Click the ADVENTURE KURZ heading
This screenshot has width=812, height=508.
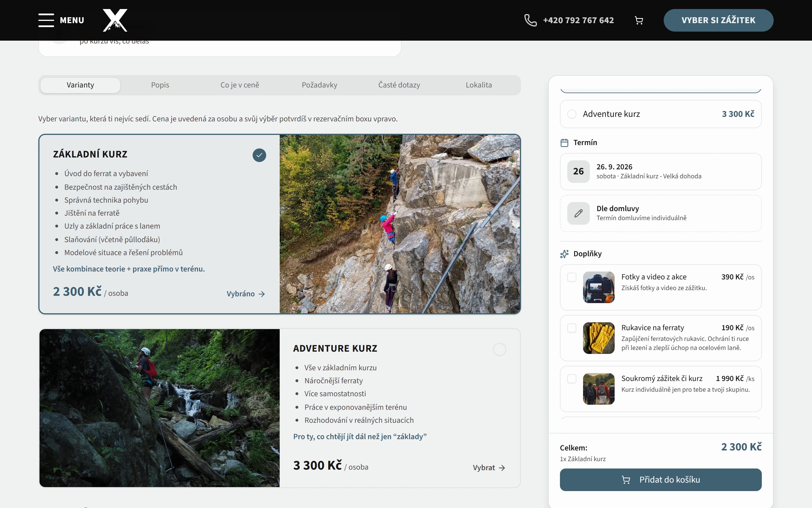(x=335, y=349)
